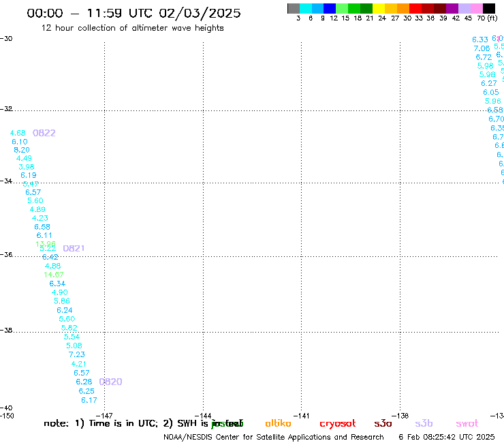Click the '6 Feb 08:25:42 UTC 2025' timestamp
The image size is (504, 443).
click(447, 437)
